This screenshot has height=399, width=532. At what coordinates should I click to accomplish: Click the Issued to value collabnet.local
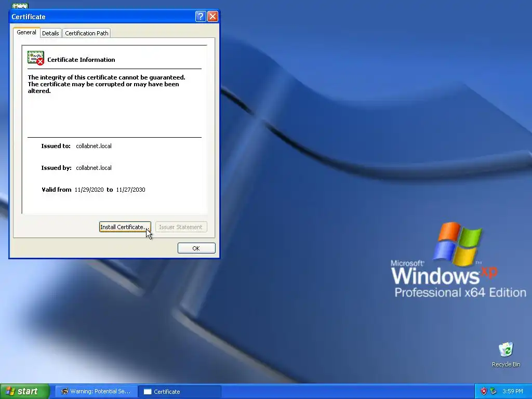coord(94,146)
